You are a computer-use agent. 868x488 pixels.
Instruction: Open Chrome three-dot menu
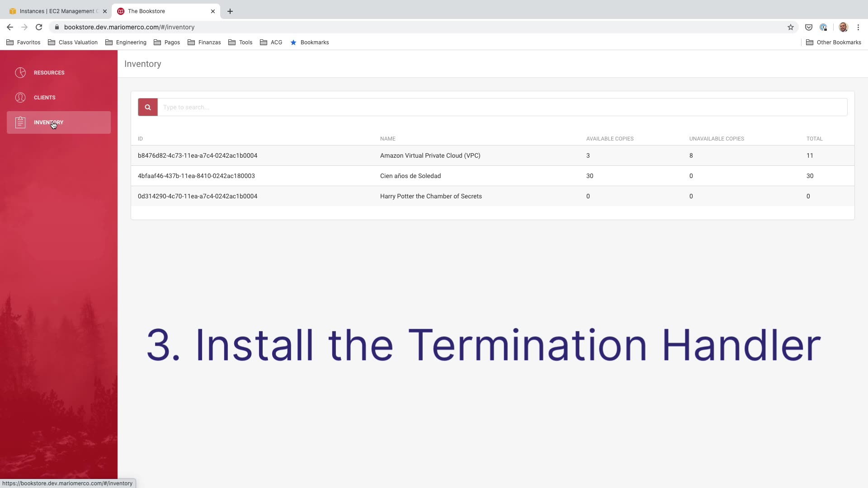tap(858, 27)
